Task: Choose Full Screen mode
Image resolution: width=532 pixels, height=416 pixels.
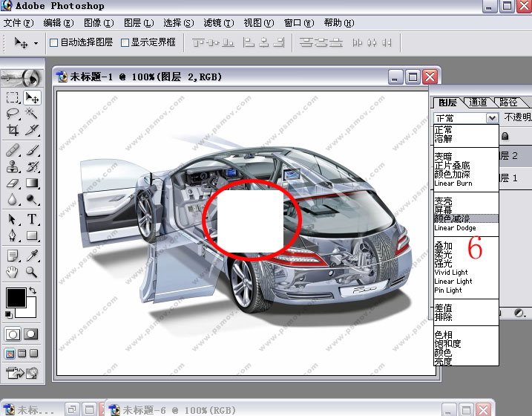Action: [x=33, y=354]
